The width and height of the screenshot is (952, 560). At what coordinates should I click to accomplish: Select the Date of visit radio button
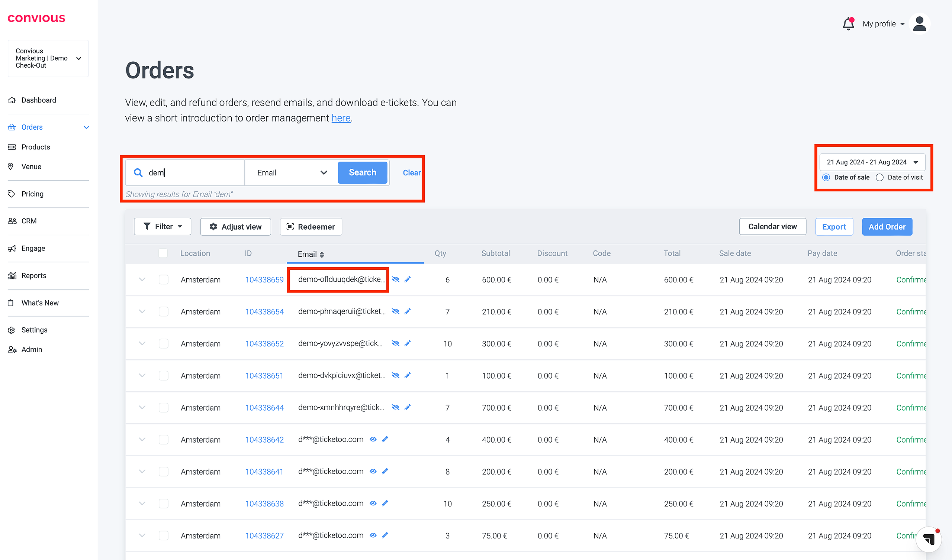[880, 178]
